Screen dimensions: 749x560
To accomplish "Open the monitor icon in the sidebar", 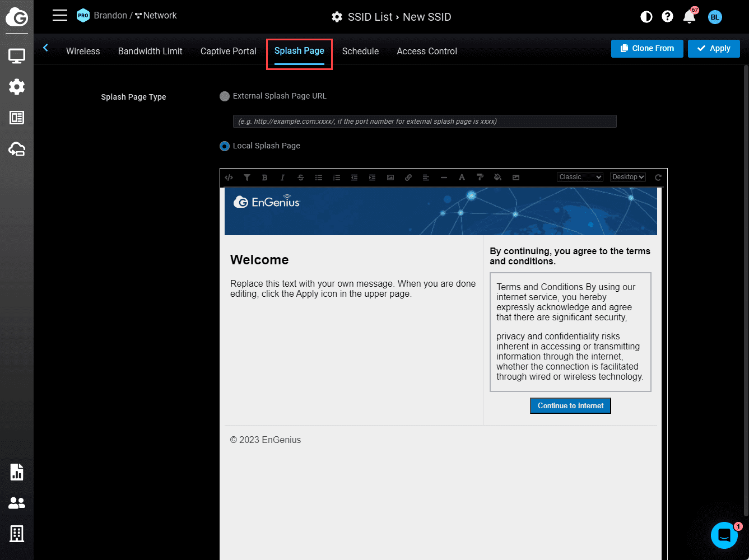I will [17, 56].
